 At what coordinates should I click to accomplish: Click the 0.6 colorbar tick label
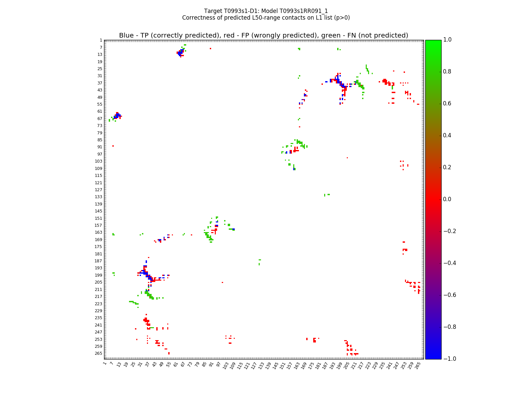[x=447, y=104]
